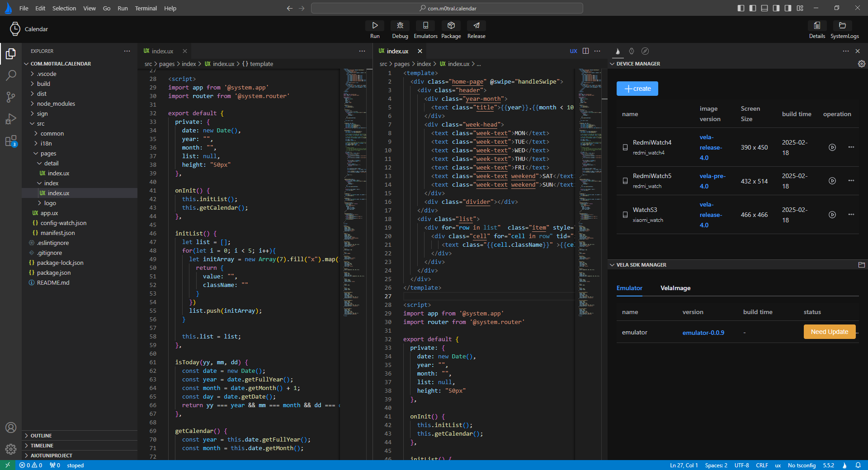Image resolution: width=868 pixels, height=470 pixels.
Task: Open the SystemLogs panel
Action: 844,29
